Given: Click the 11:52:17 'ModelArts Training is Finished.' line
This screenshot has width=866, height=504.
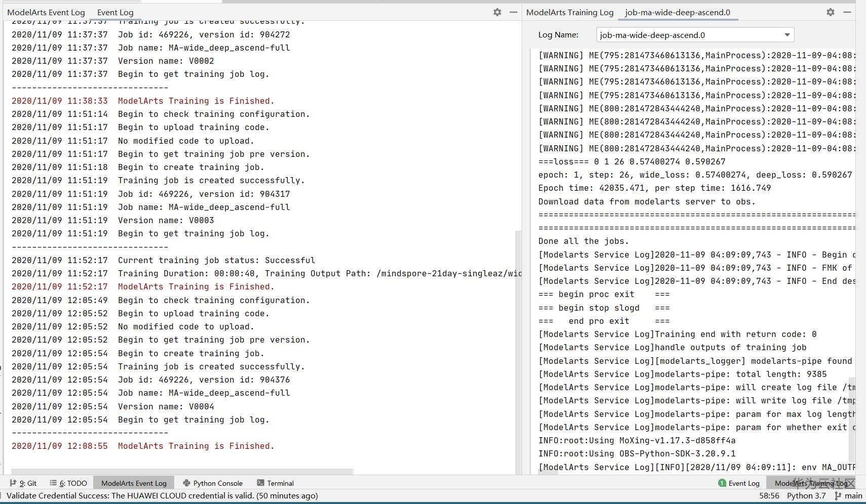Looking at the screenshot, I should 143,286.
